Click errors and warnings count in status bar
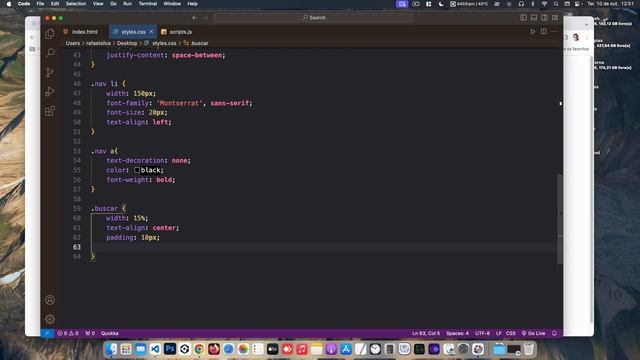The image size is (640, 360). pyautogui.click(x=68, y=333)
